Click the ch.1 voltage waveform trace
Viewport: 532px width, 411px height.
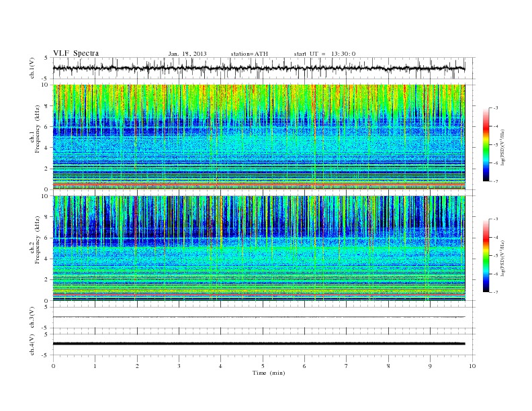click(x=259, y=68)
